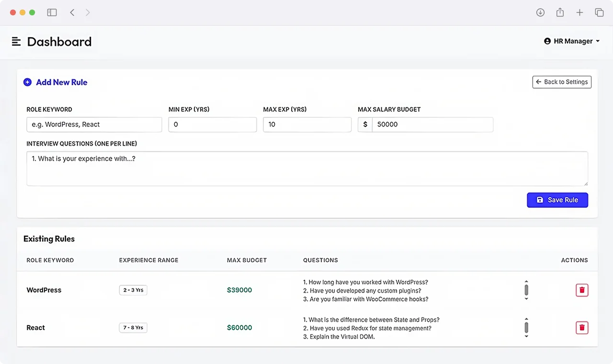This screenshot has width=613, height=364.
Task: Open the browser downloads icon
Action: point(540,12)
